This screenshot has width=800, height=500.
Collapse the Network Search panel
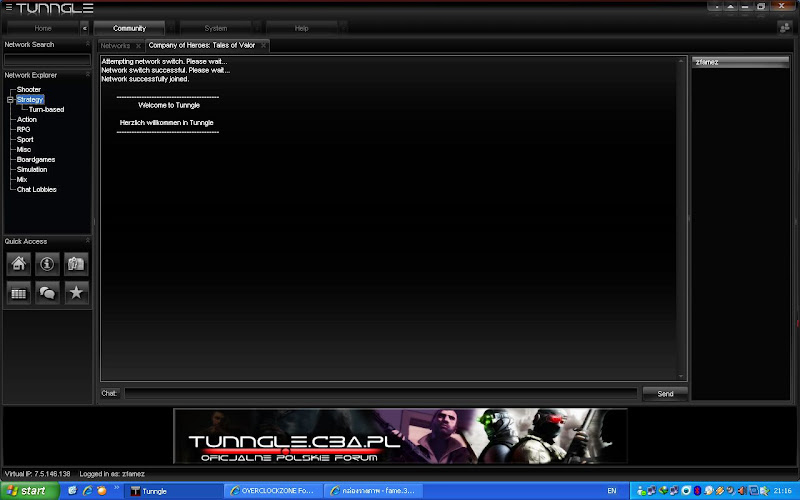point(87,44)
